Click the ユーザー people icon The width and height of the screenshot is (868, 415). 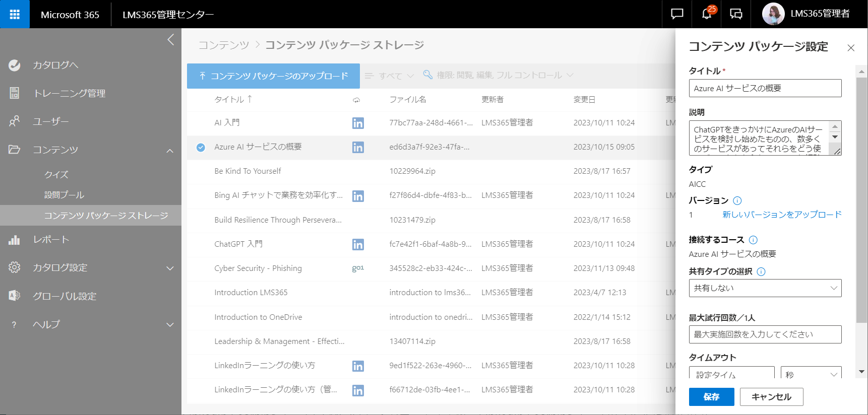click(x=15, y=121)
